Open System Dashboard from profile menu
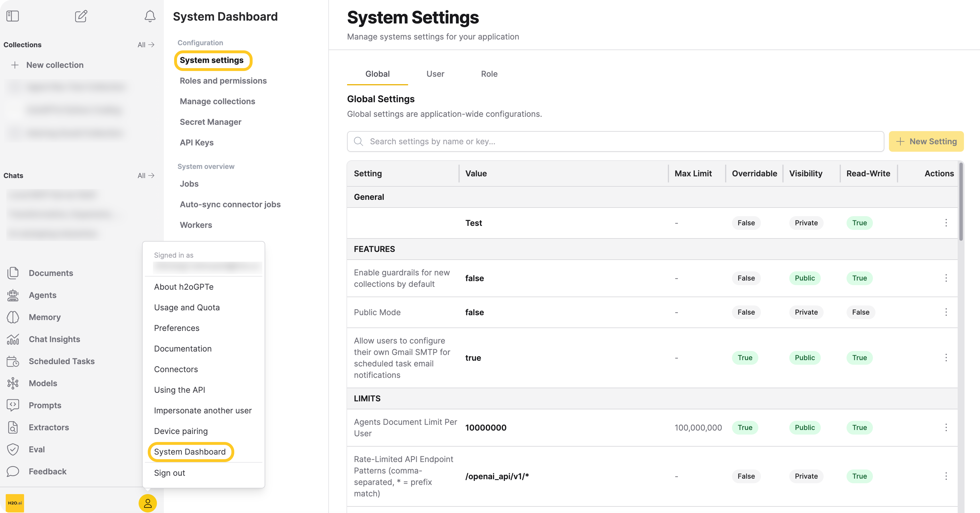The height and width of the screenshot is (513, 980). point(190,452)
